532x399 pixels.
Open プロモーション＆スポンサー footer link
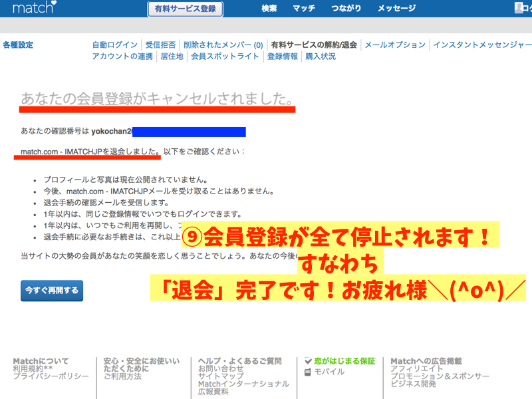tap(440, 376)
